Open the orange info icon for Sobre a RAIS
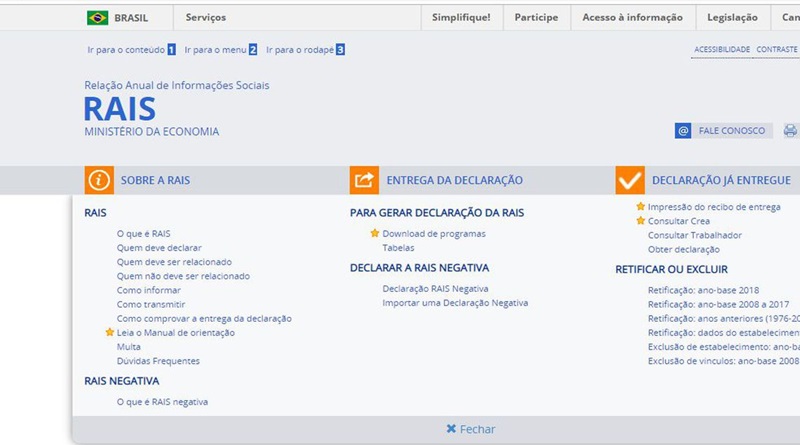800x445 pixels. tap(99, 180)
